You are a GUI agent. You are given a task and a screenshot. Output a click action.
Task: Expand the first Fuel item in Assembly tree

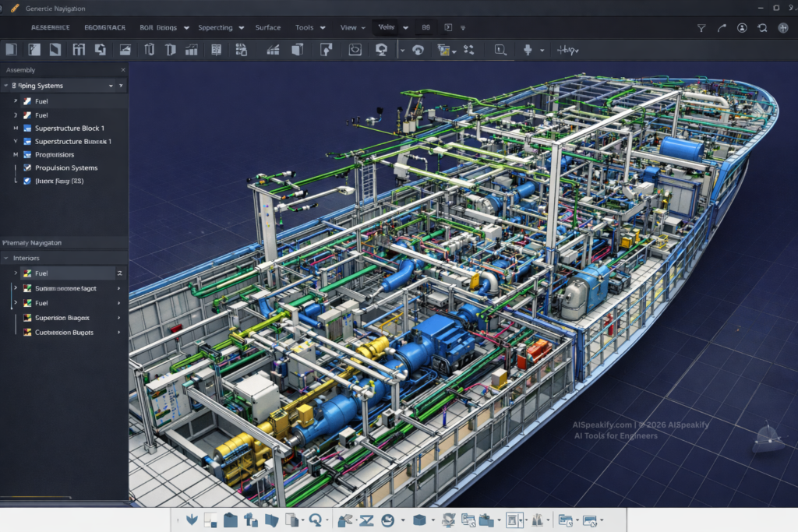(x=15, y=101)
